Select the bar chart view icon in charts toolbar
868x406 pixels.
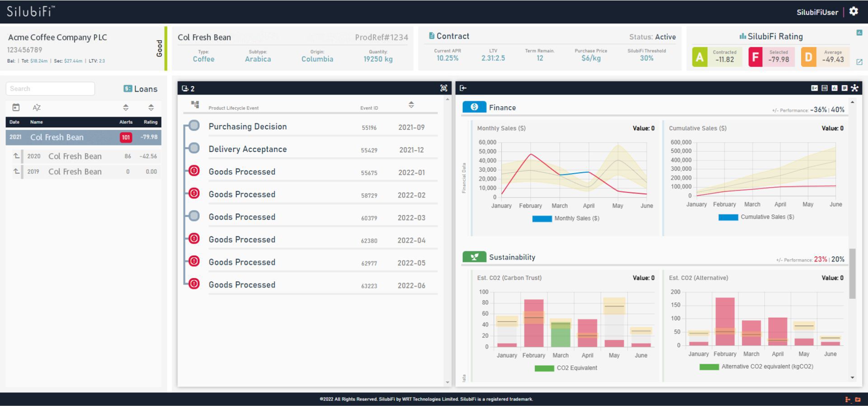[834, 88]
